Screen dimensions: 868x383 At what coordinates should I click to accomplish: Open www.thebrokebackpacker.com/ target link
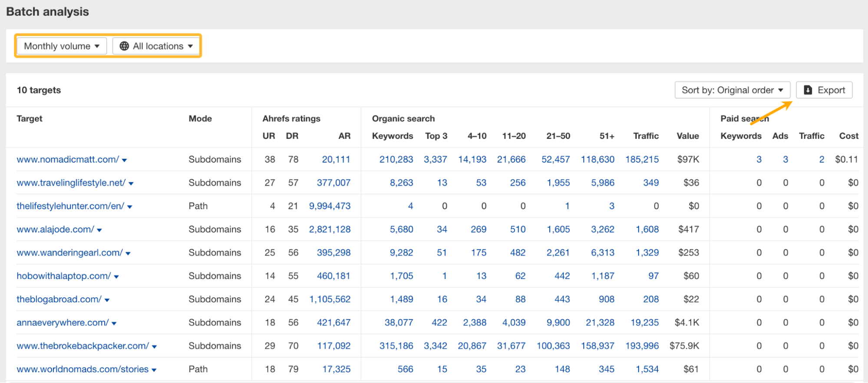pyautogui.click(x=83, y=346)
